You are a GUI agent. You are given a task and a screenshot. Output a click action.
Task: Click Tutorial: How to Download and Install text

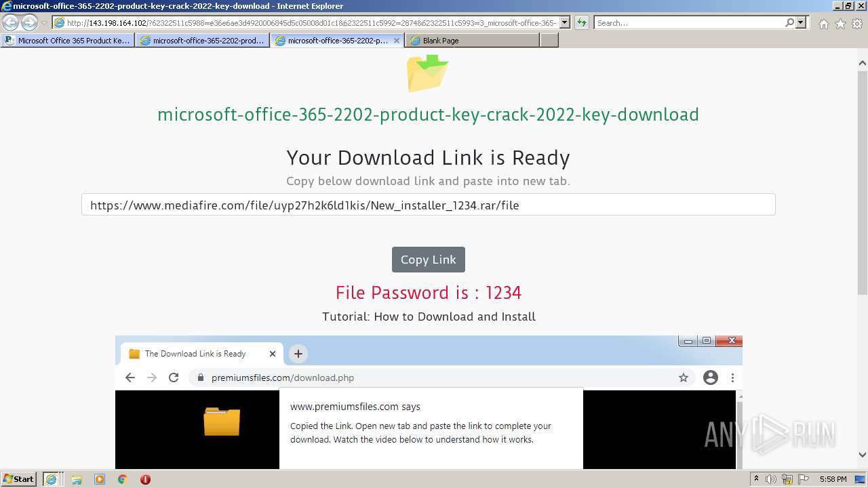click(x=429, y=317)
